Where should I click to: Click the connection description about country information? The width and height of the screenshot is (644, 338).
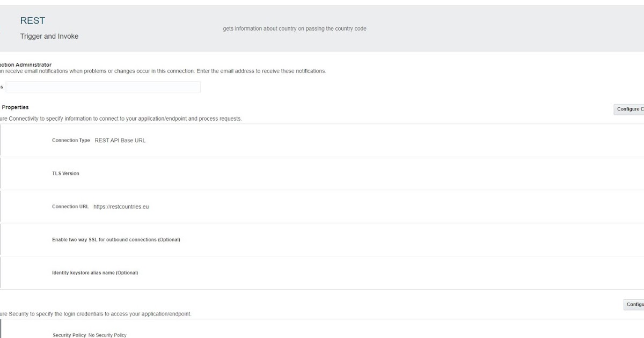pos(294,28)
